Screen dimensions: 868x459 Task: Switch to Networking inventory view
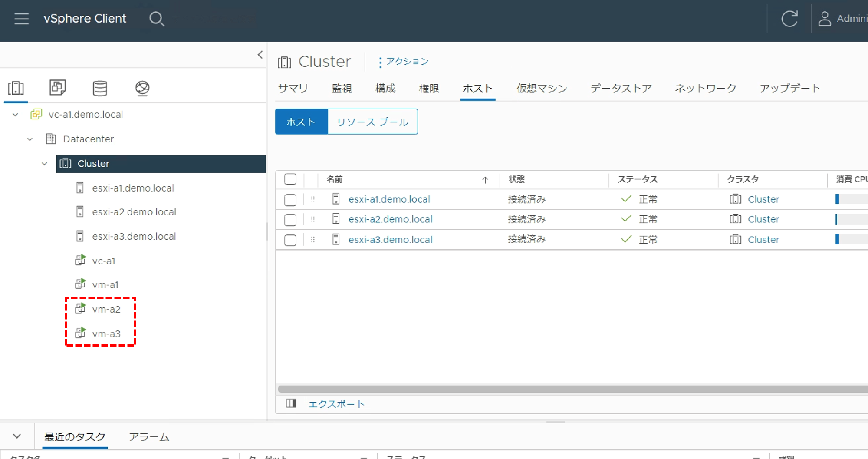pyautogui.click(x=142, y=88)
